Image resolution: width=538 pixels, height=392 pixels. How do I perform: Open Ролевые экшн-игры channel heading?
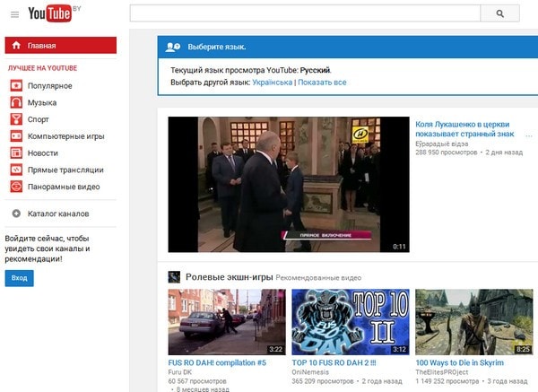pos(230,277)
